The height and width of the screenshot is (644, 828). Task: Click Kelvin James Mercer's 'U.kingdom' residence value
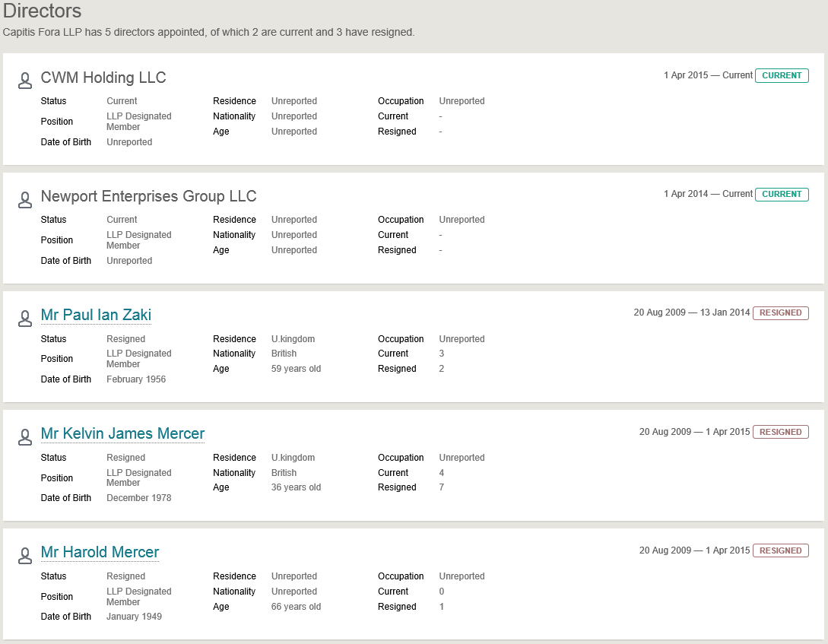tap(293, 458)
